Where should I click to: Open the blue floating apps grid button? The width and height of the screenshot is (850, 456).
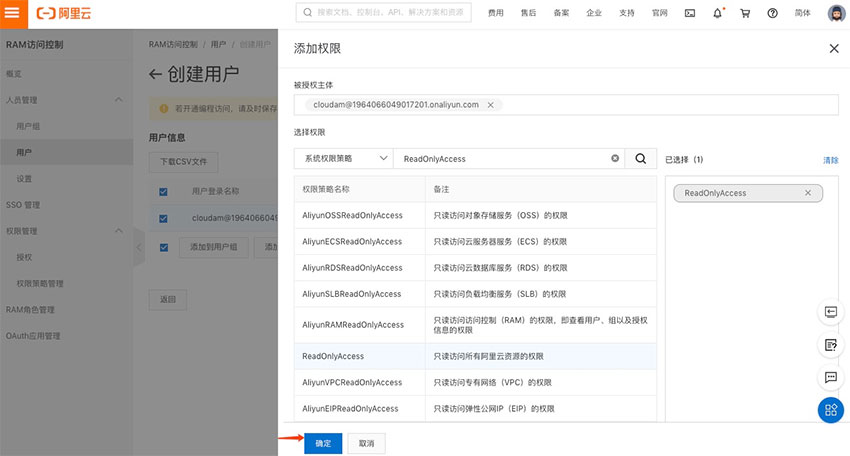(830, 410)
